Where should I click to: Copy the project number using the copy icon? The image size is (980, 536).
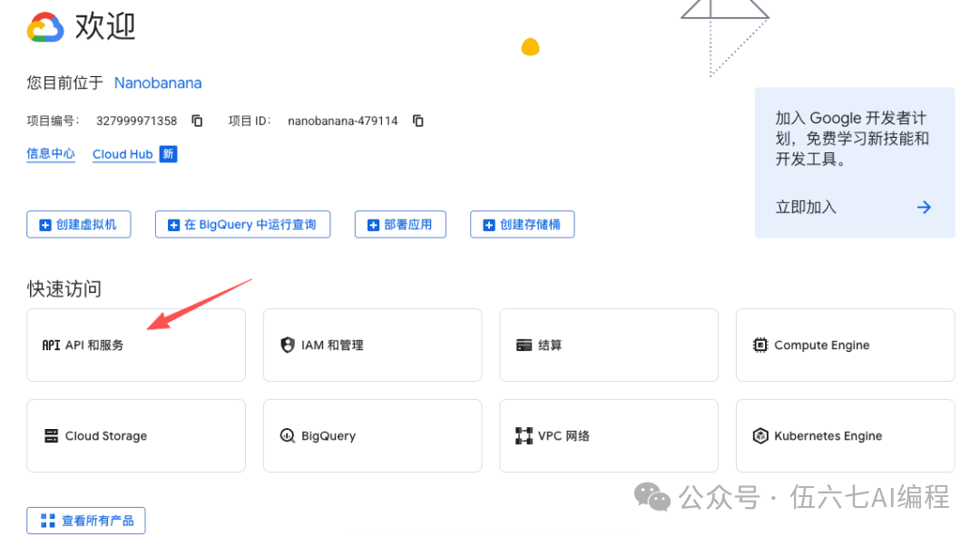[x=197, y=120]
